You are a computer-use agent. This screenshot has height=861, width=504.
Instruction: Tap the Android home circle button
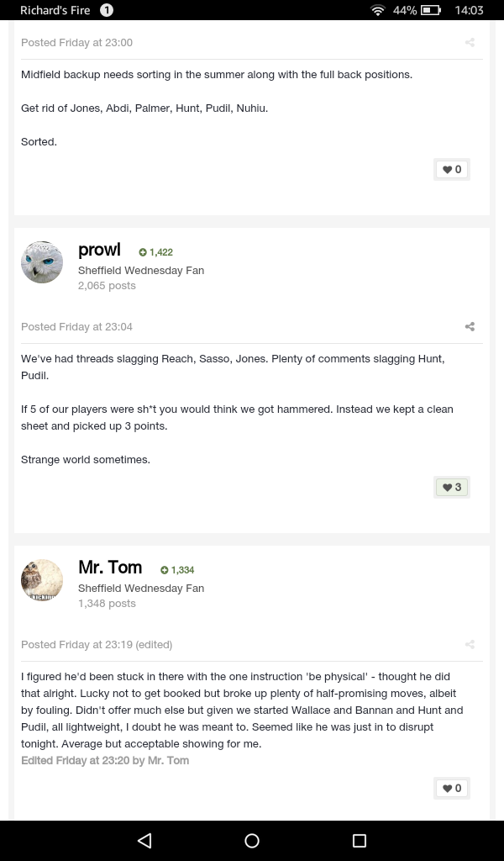tap(252, 840)
